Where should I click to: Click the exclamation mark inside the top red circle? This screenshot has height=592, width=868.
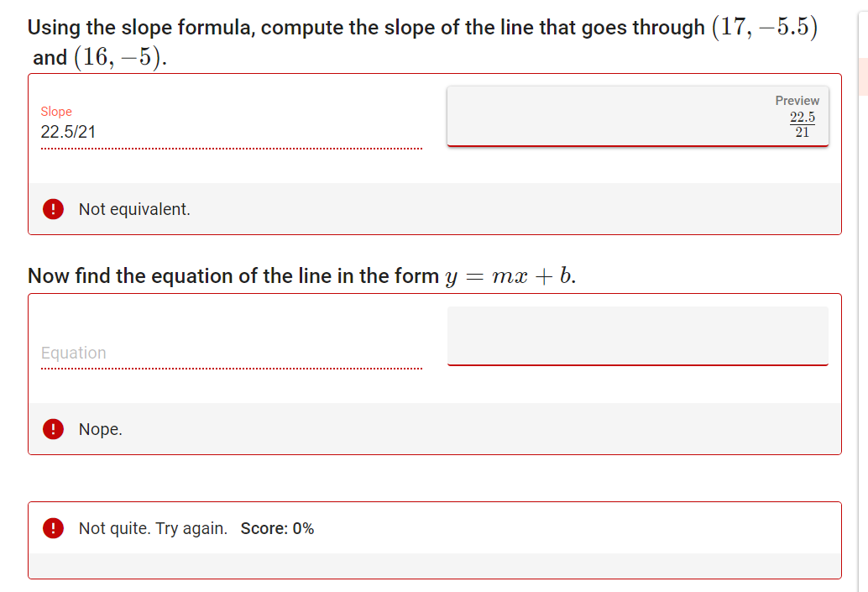53,208
